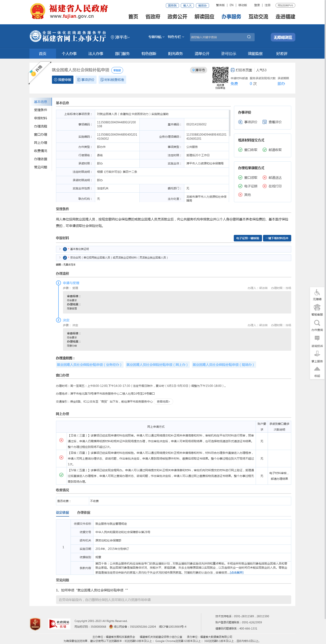Image resolution: width=326 pixels, height=644 pixels.
Task: Select 办事服务 in top menu
Action: pos(231,17)
